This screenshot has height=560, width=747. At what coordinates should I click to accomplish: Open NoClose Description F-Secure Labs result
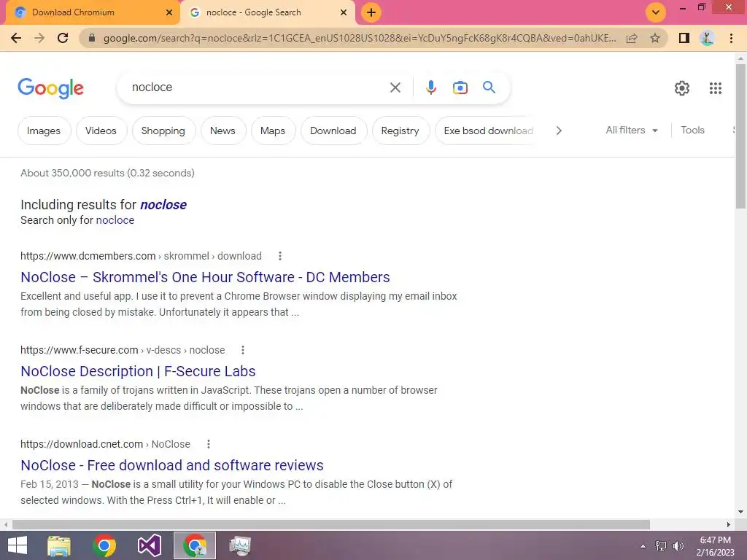point(138,371)
